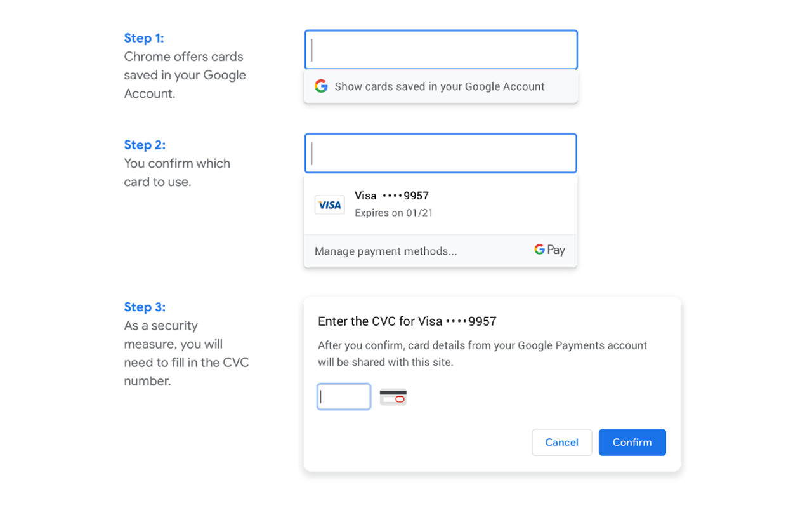Confirm the CVC dialog
The image size is (812, 508).
632,442
